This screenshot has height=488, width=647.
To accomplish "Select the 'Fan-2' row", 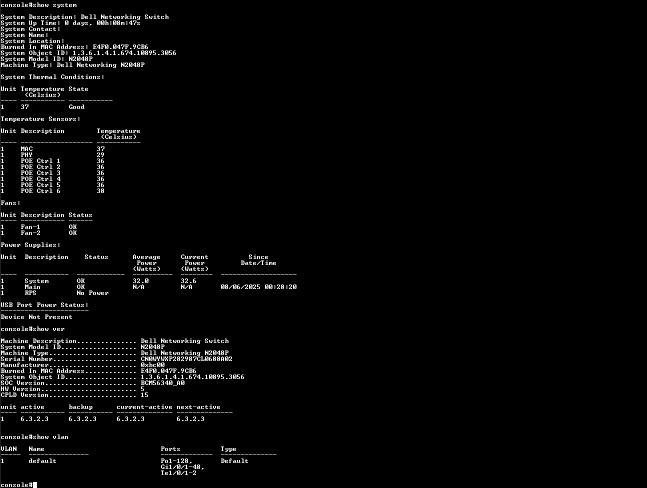I will [39, 233].
